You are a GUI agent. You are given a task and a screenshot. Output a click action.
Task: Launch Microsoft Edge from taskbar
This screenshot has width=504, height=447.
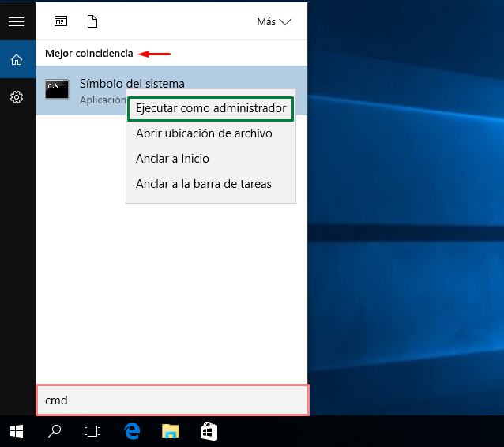[x=132, y=431]
